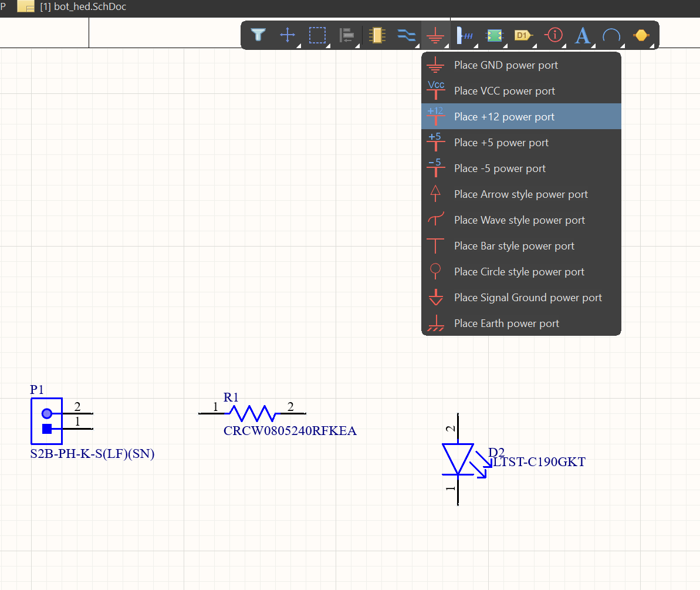Choose the rectangular area selection tool
Image resolution: width=700 pixels, height=590 pixels.
[x=317, y=35]
